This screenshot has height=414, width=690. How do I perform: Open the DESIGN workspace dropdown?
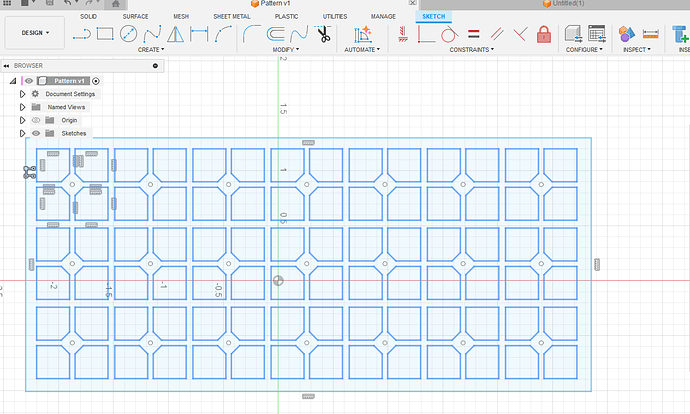(35, 33)
